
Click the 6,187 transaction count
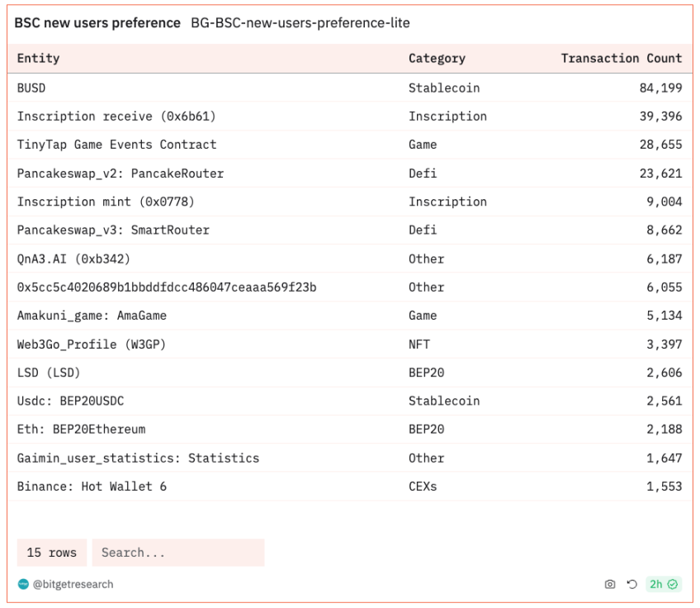pyautogui.click(x=665, y=259)
